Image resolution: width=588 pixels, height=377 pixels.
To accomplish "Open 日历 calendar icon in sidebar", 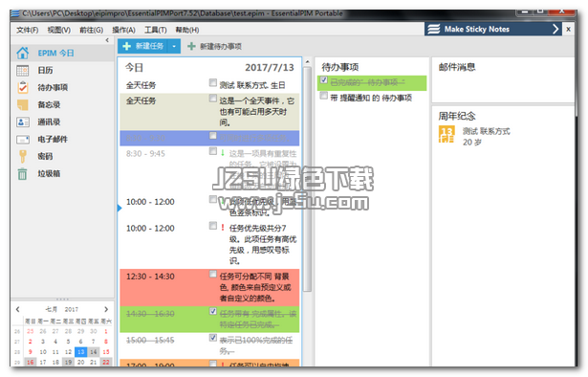I will [23, 70].
